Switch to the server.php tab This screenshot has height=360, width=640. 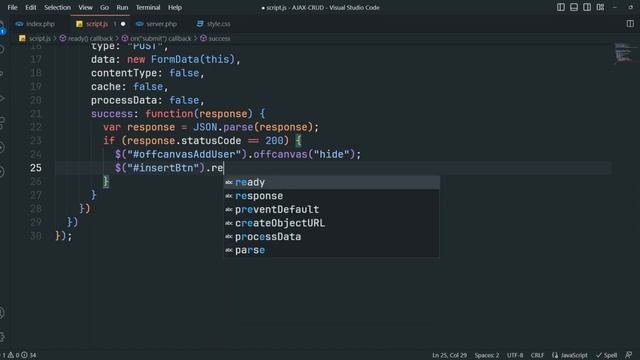161,24
